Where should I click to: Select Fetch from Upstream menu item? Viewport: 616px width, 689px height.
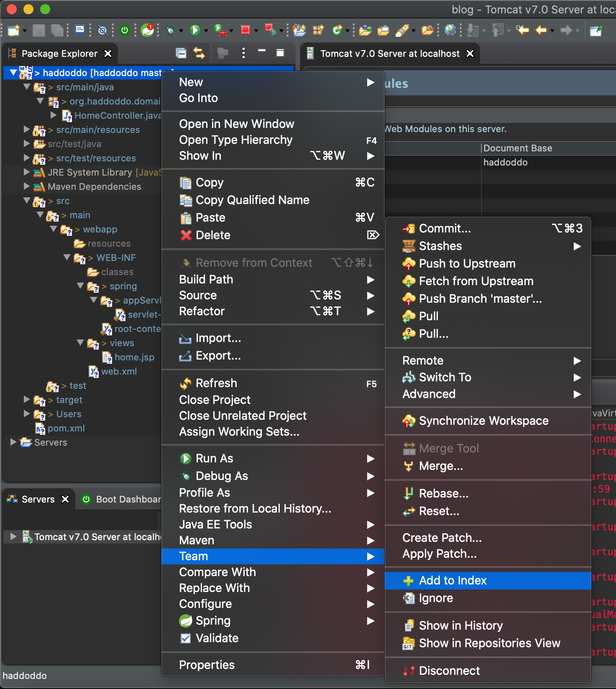488,281
